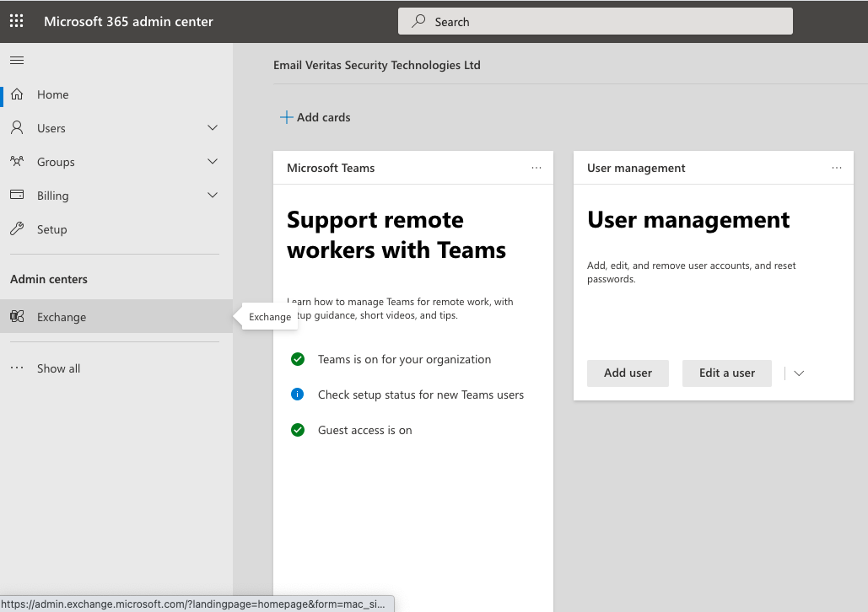Click Email Veritas Security Technologies Ltd name
This screenshot has width=868, height=612.
[377, 65]
